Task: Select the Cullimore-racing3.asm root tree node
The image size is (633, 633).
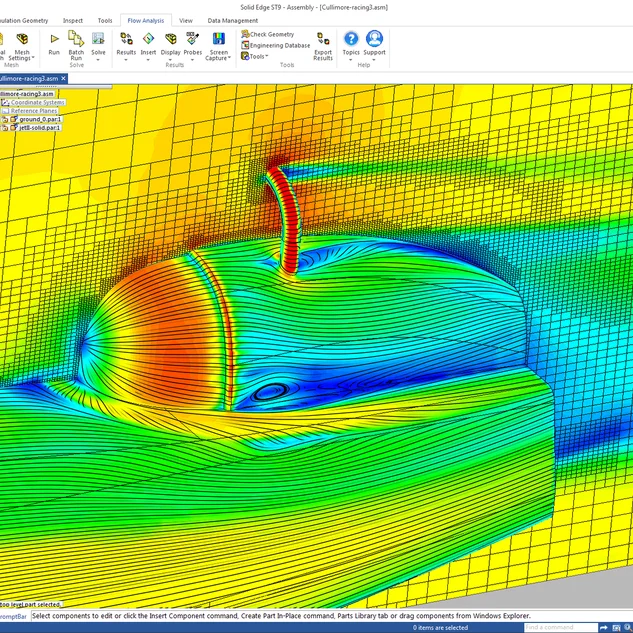Action: (x=27, y=94)
